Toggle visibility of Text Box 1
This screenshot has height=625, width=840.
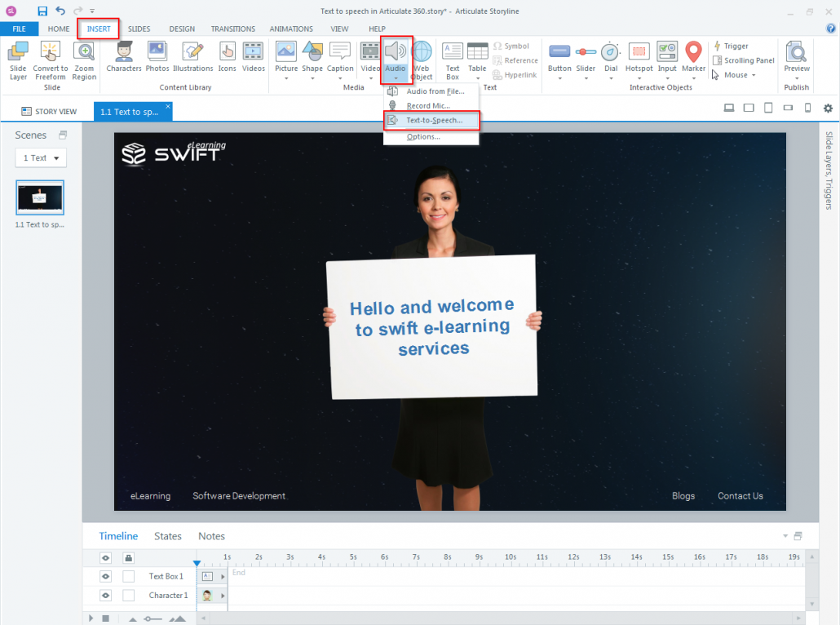click(105, 576)
